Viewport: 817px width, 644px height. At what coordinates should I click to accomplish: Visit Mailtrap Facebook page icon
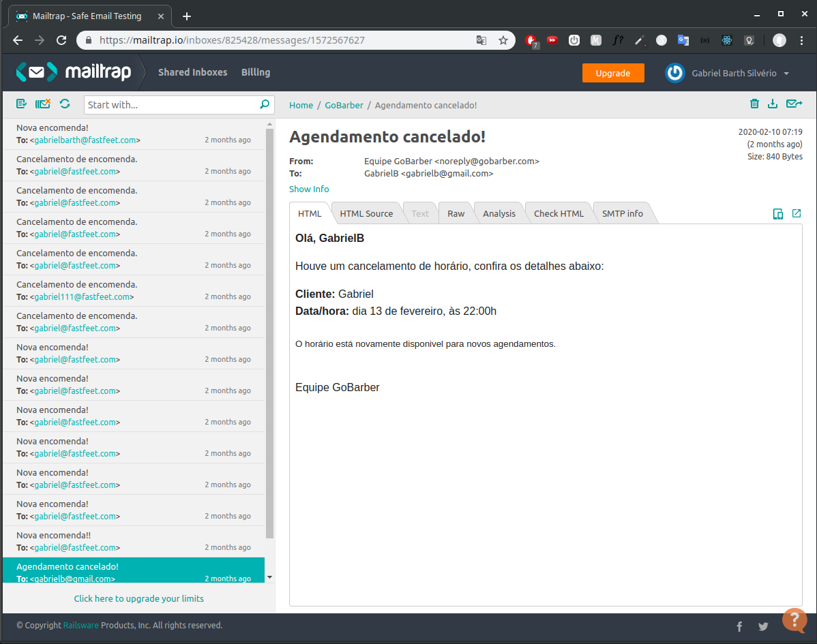tap(739, 626)
